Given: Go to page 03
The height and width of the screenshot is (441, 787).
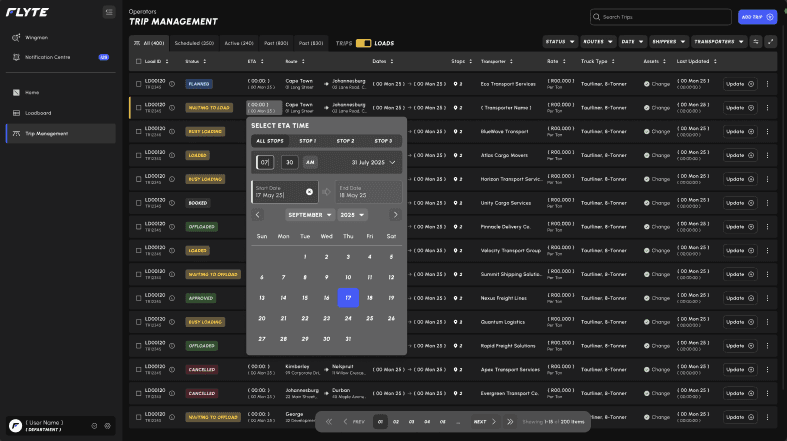Looking at the screenshot, I should click(x=411, y=422).
